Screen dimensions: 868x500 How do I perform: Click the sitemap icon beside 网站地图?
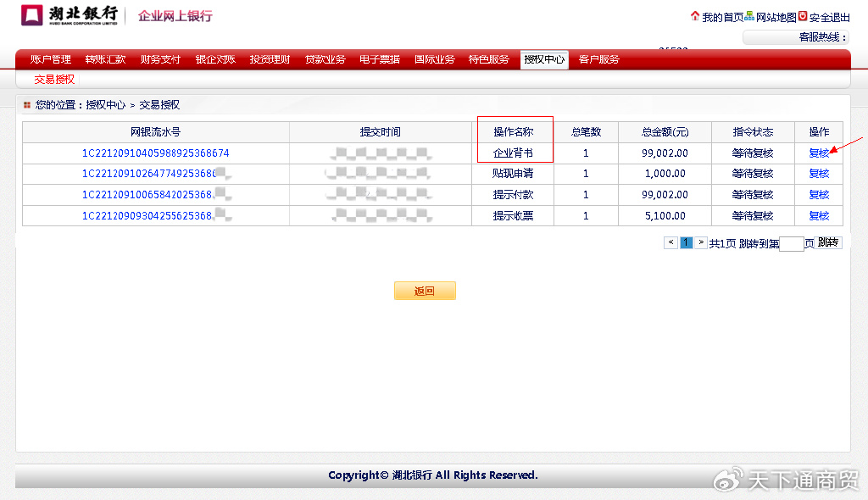click(749, 16)
